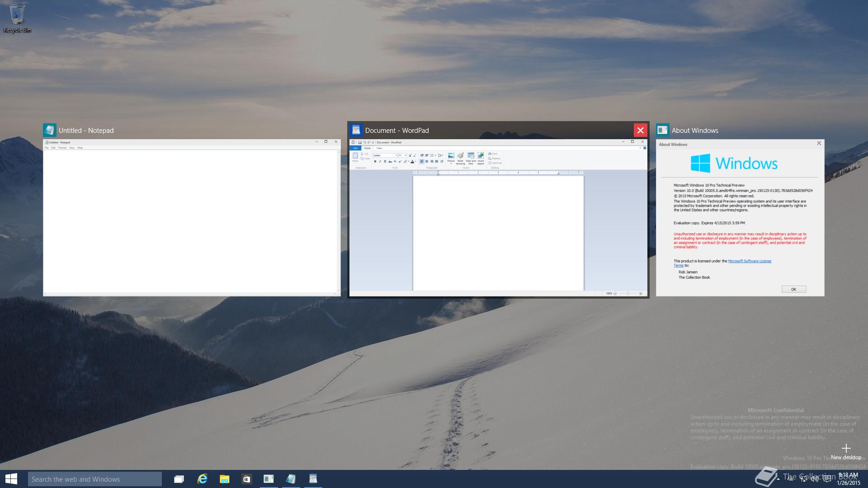Select the About Windows thumbnail in Task View
The image size is (868, 488).
pyautogui.click(x=740, y=218)
